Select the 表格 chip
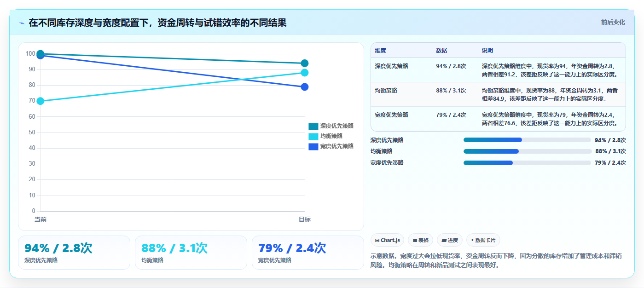 (x=421, y=240)
